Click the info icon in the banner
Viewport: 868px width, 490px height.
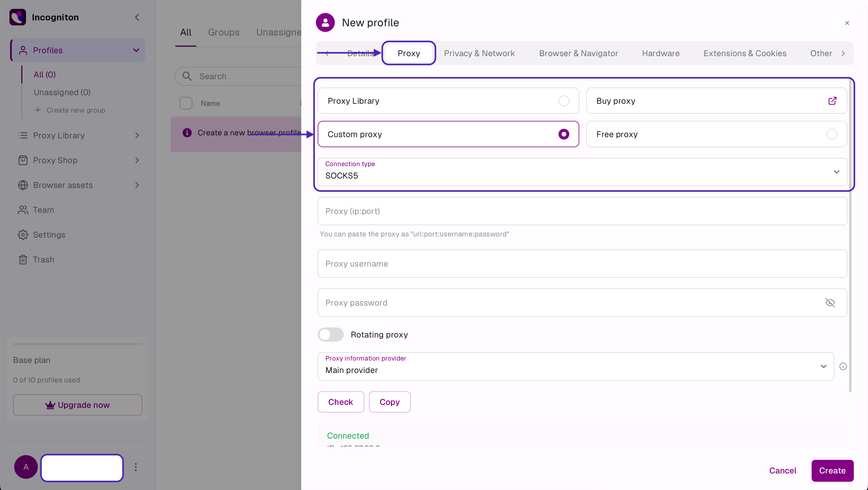tap(187, 133)
